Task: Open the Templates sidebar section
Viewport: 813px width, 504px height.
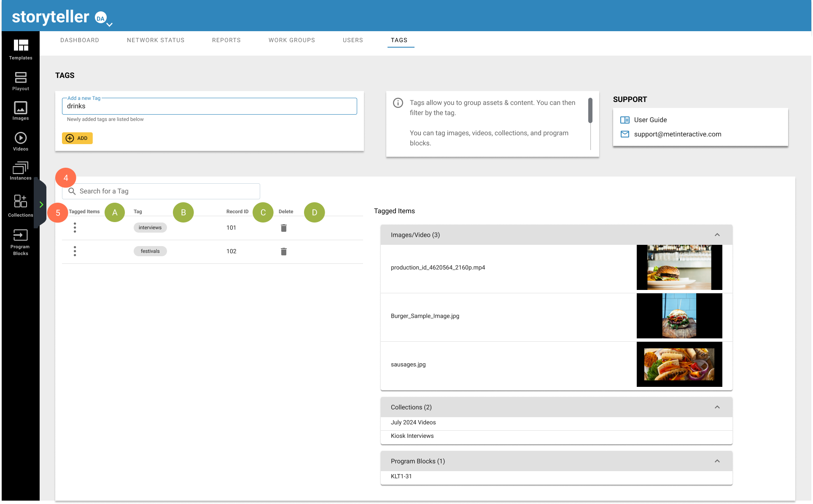Action: click(x=21, y=49)
